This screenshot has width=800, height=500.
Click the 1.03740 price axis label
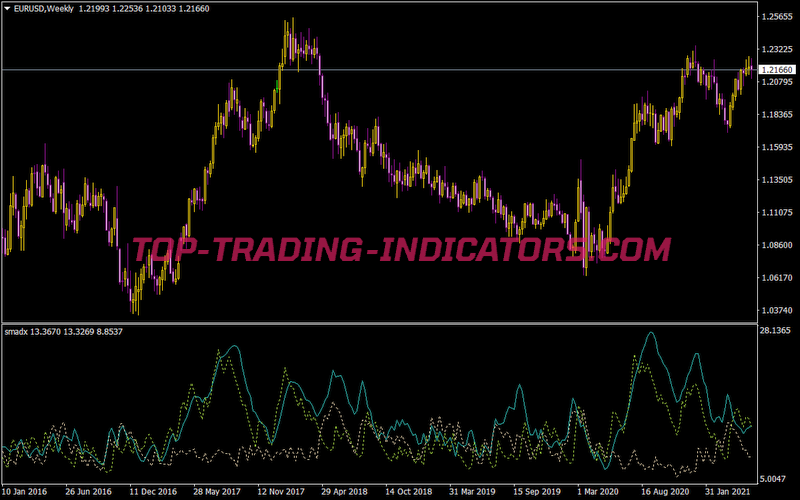[777, 310]
